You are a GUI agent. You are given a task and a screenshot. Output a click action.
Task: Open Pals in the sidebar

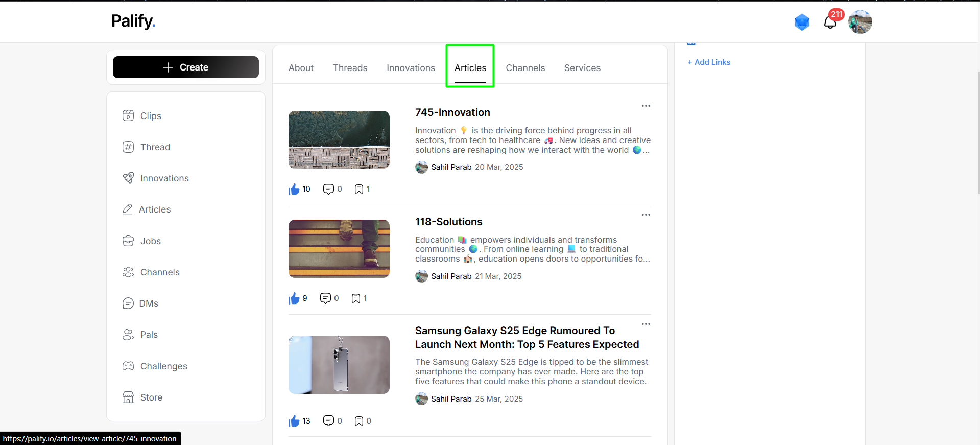tap(140, 335)
